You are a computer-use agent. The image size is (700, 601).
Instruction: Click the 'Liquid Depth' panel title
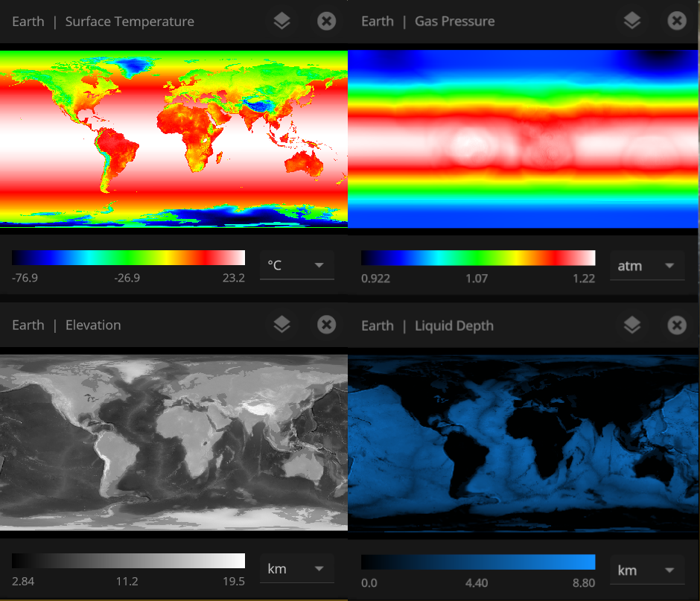point(454,325)
